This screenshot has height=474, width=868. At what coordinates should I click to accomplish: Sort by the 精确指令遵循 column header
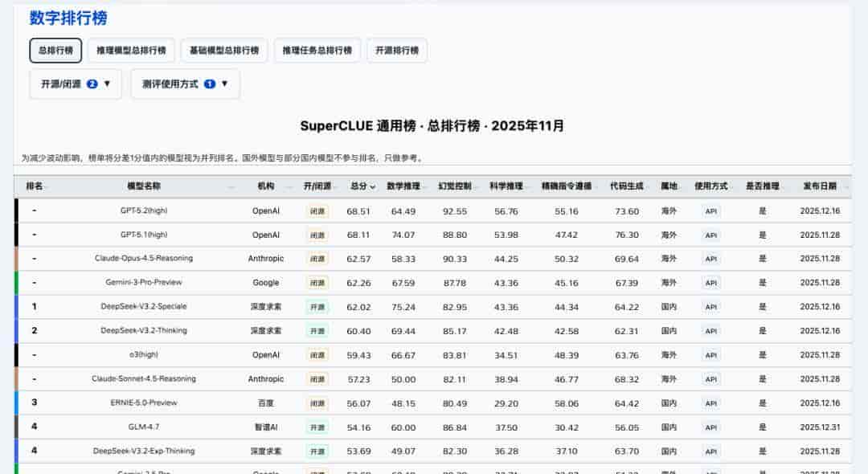[x=567, y=186]
